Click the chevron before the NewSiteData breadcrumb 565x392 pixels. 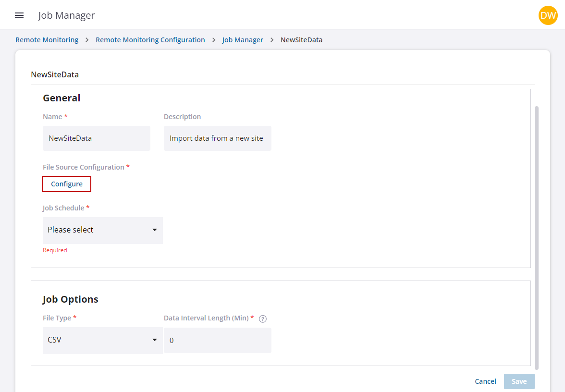coord(272,40)
